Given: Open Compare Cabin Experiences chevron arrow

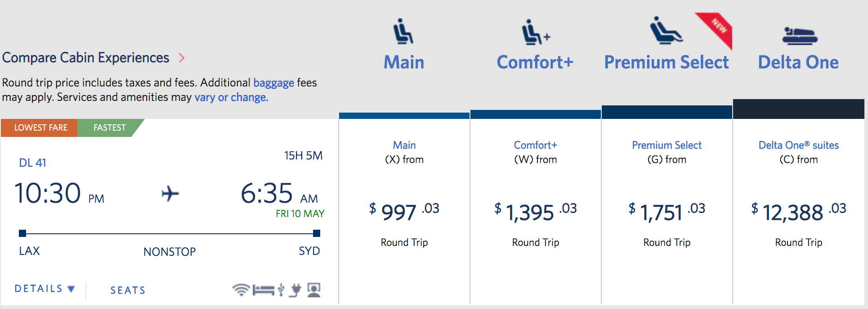Looking at the screenshot, I should (182, 58).
